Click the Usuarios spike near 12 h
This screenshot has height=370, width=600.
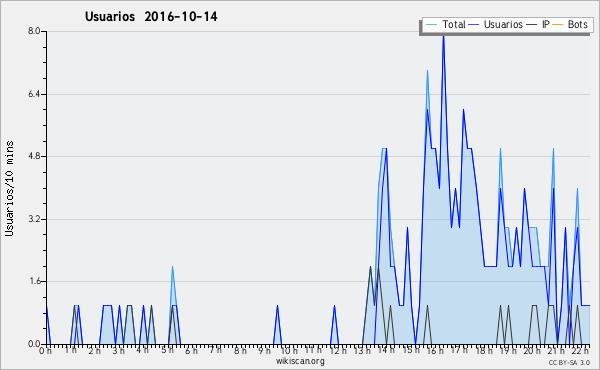(334, 307)
